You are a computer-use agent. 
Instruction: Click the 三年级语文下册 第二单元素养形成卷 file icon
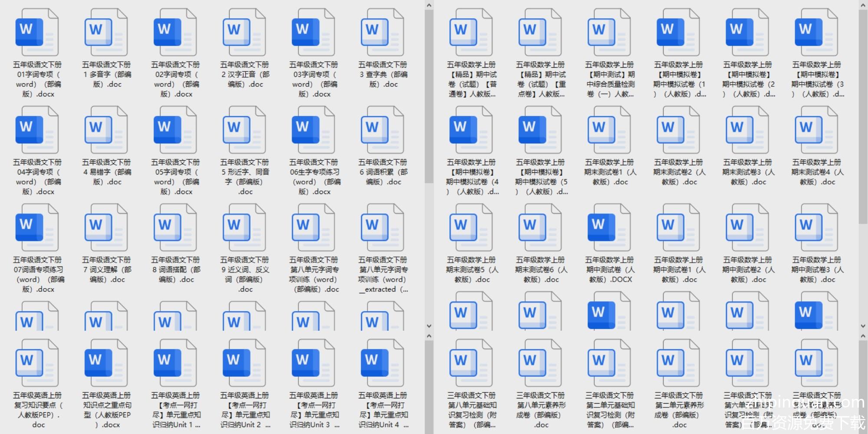click(x=678, y=363)
